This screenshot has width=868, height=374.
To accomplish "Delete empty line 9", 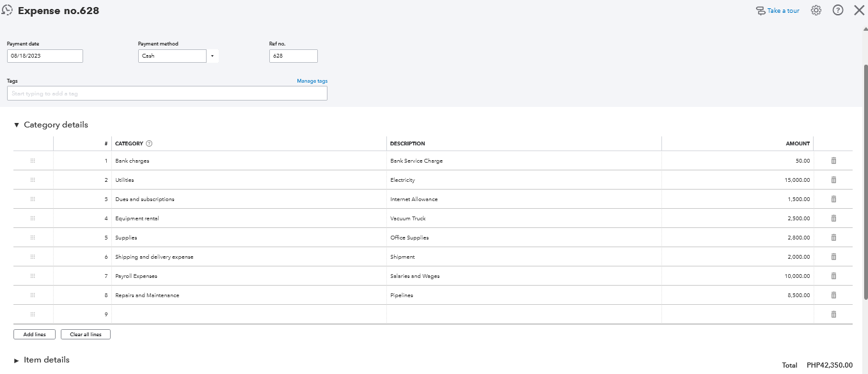I will tap(833, 314).
